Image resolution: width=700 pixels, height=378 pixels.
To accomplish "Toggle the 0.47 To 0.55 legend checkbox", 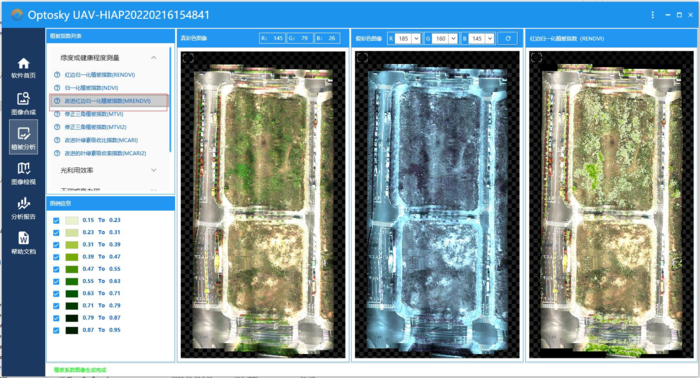I will [56, 269].
